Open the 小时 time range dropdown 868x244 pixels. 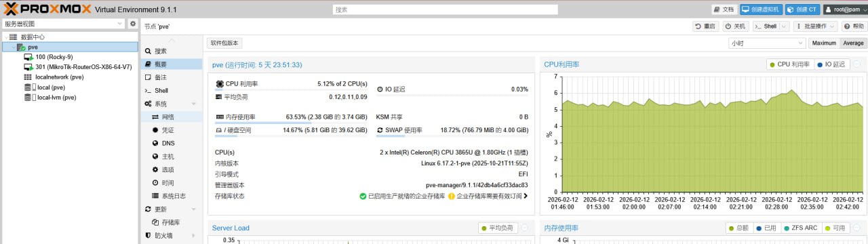tap(766, 43)
